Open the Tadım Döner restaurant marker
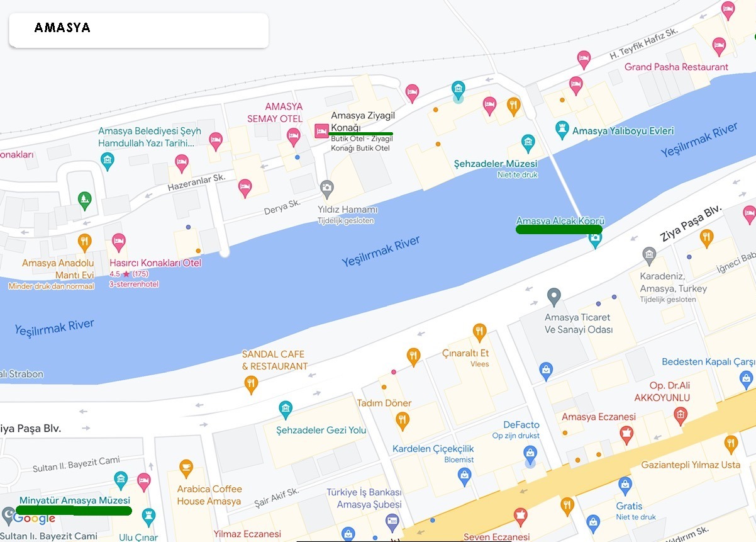Viewport: 756px width, 542px height. point(403,420)
